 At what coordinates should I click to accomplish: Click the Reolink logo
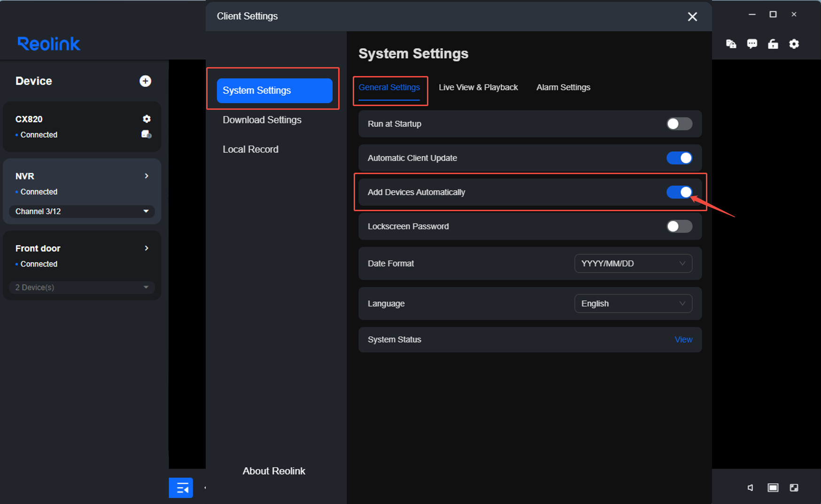click(49, 44)
